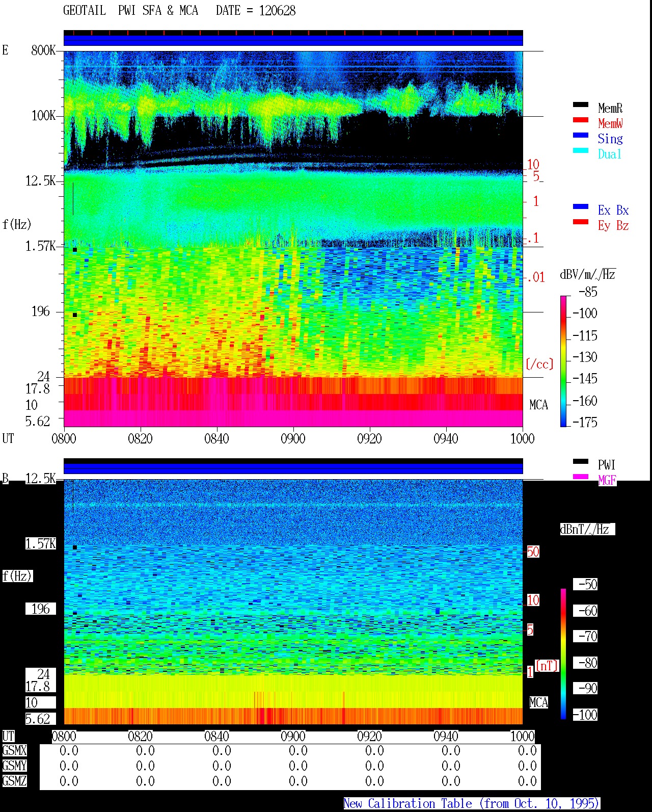Click the blue status bar above the E spectrogram
Image resolution: width=652 pixels, height=812 pixels.
tap(293, 40)
